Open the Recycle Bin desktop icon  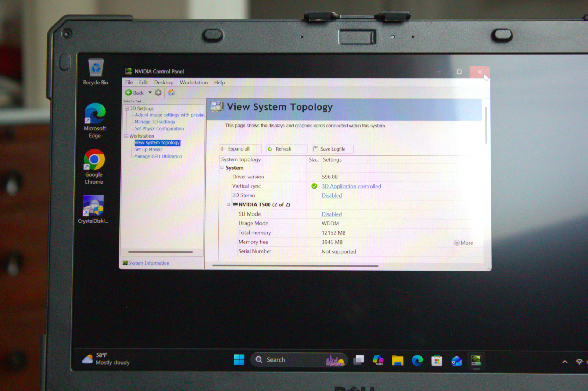[x=96, y=72]
